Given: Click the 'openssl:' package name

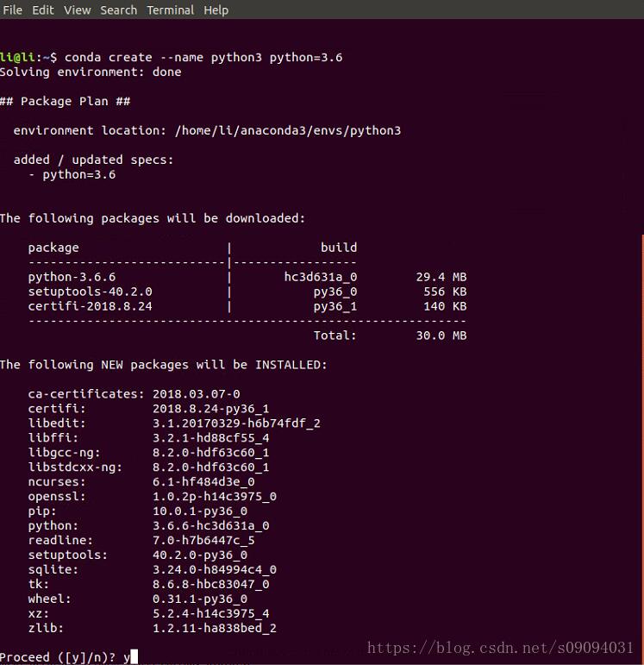Looking at the screenshot, I should pyautogui.click(x=57, y=497).
